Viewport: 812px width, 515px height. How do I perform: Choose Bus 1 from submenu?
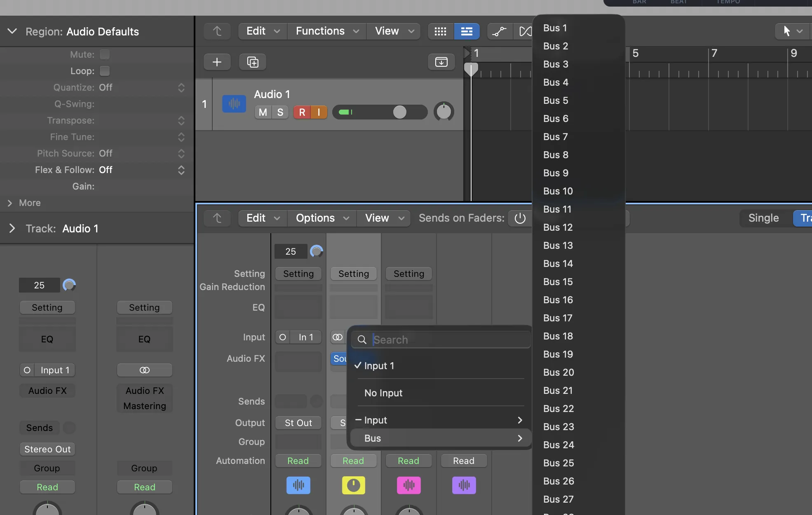click(x=579, y=28)
